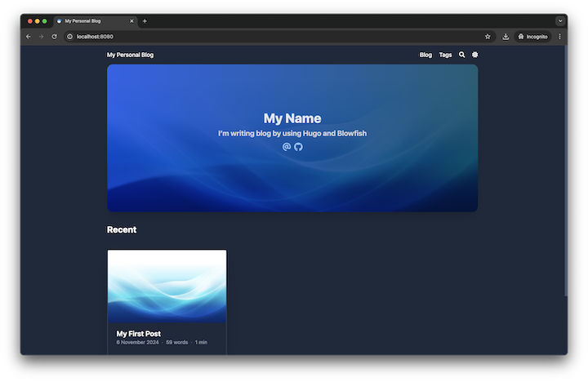Open the GitHub profile icon
Image resolution: width=588 pixels, height=382 pixels.
pos(298,147)
